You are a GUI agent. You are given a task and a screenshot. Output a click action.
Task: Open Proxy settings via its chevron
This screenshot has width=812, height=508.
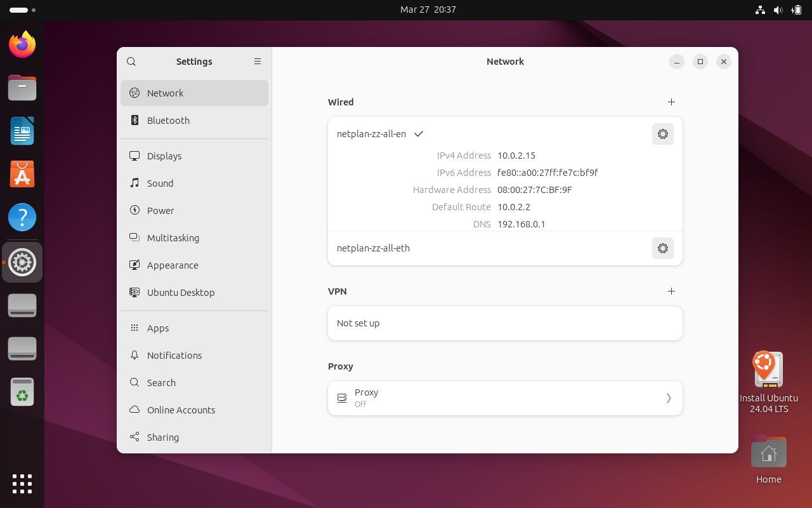[668, 398]
